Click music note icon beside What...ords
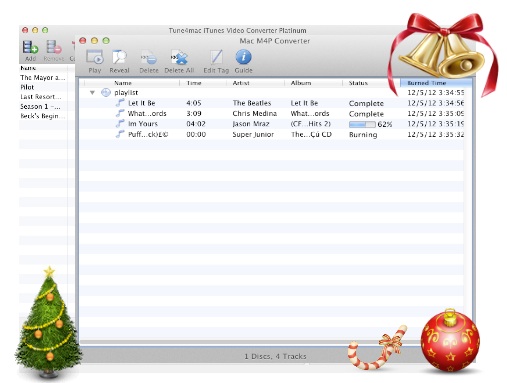Screen dimensions: 507x383 click(x=120, y=113)
